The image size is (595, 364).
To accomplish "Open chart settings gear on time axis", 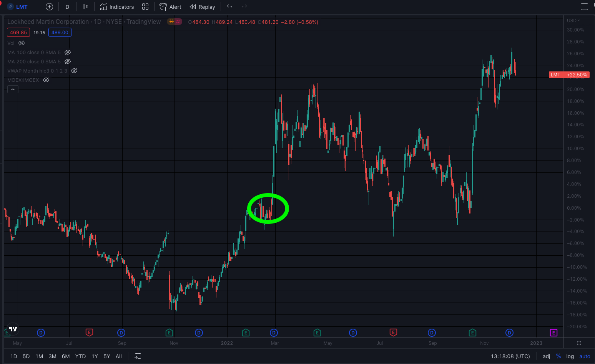I will [579, 343].
